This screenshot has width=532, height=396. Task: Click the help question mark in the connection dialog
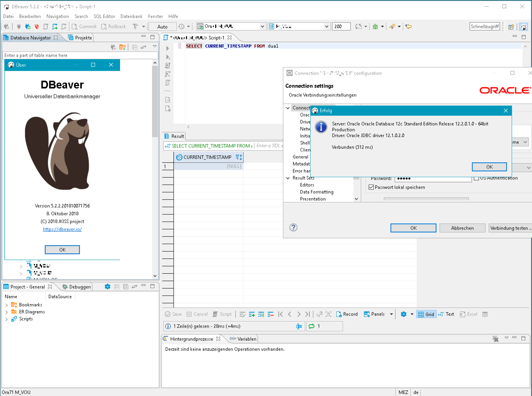[x=293, y=227]
